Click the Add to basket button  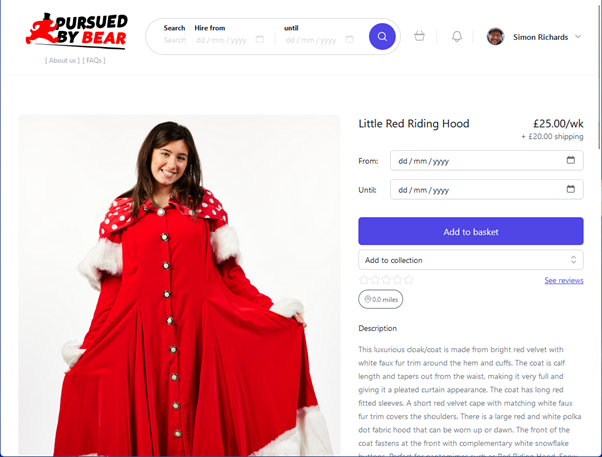471,231
